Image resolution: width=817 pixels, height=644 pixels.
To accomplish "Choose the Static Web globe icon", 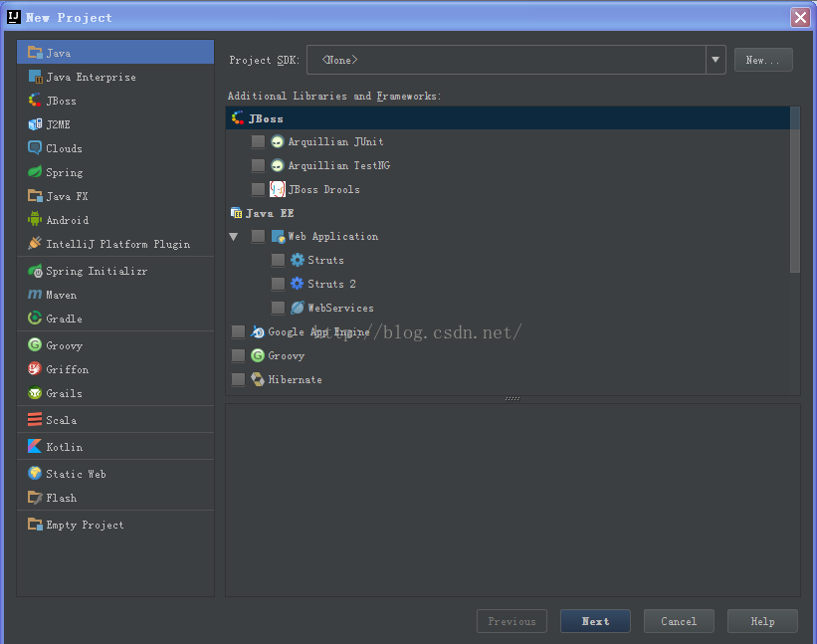I will [x=35, y=473].
